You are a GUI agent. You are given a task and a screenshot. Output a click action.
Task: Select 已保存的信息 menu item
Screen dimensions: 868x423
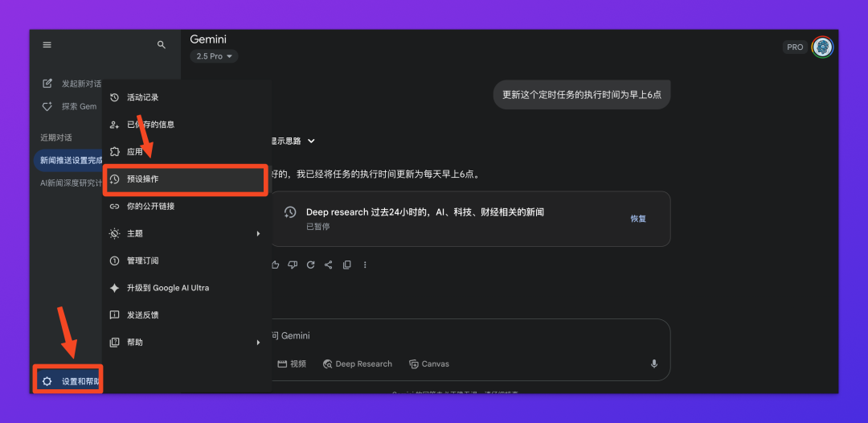click(187, 125)
